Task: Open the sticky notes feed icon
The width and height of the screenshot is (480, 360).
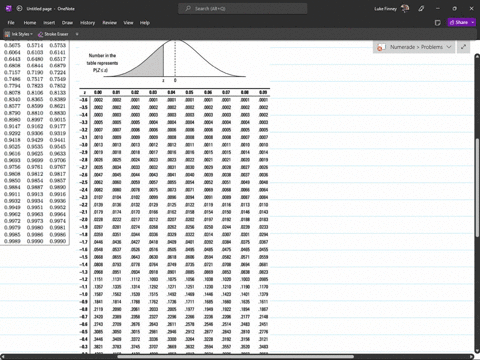Action: [438, 23]
